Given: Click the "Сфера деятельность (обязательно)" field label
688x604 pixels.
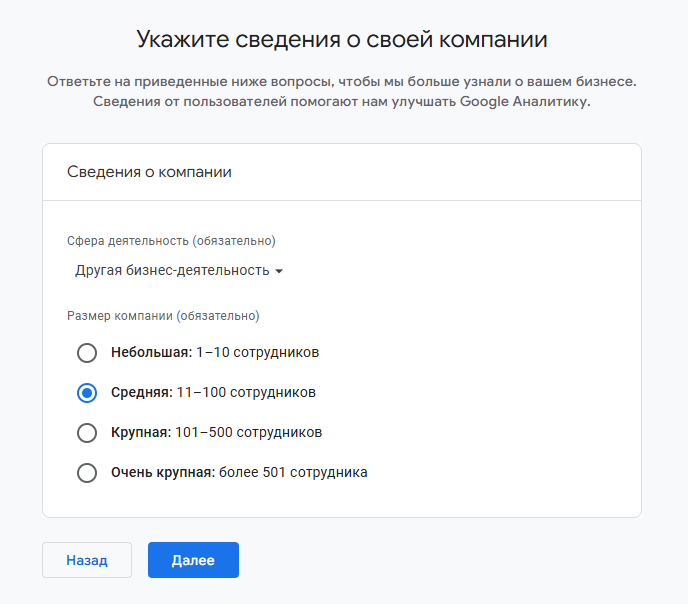Looking at the screenshot, I should click(x=171, y=241).
